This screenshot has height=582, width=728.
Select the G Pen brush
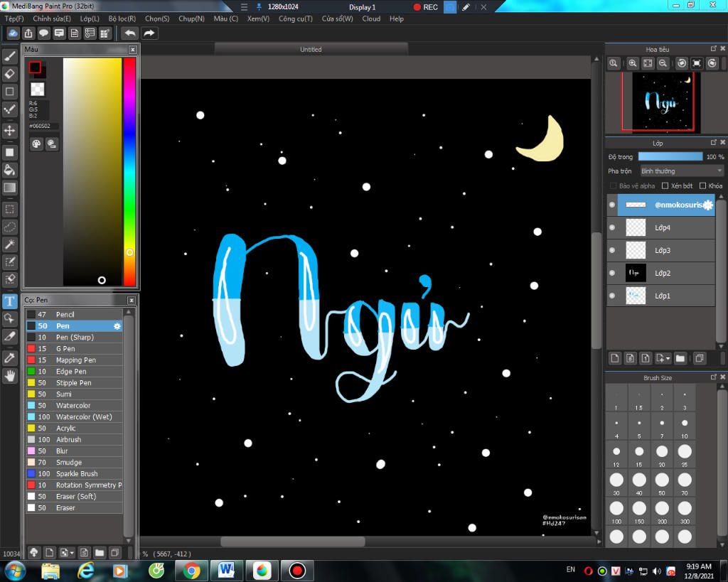pyautogui.click(x=74, y=348)
